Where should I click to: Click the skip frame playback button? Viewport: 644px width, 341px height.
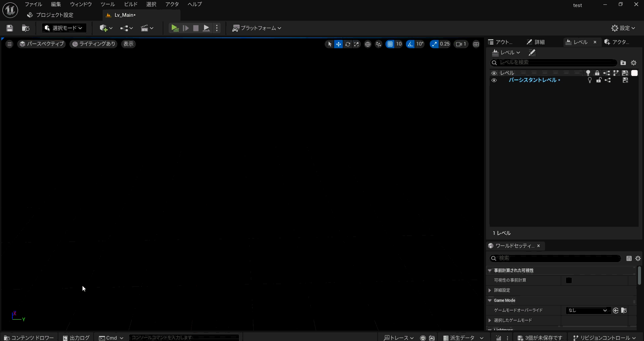coord(185,28)
